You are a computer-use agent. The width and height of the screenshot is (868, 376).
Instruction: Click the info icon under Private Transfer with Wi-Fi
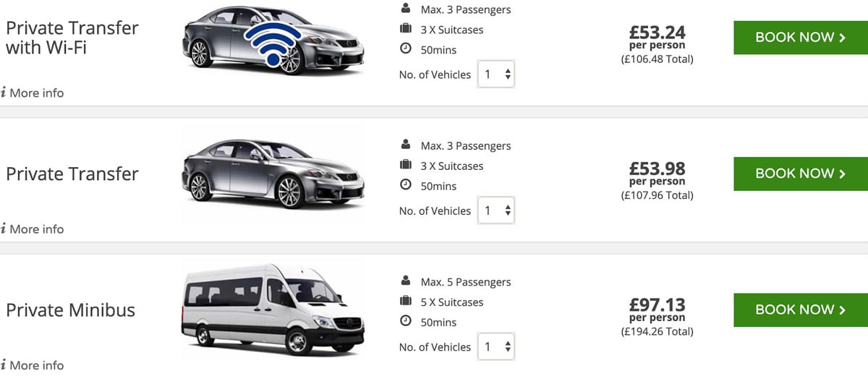[x=4, y=93]
